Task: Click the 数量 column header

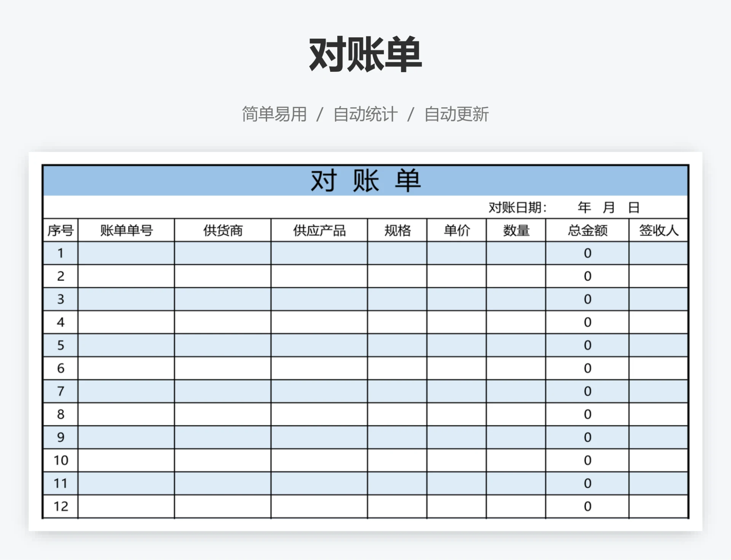Action: (516, 230)
